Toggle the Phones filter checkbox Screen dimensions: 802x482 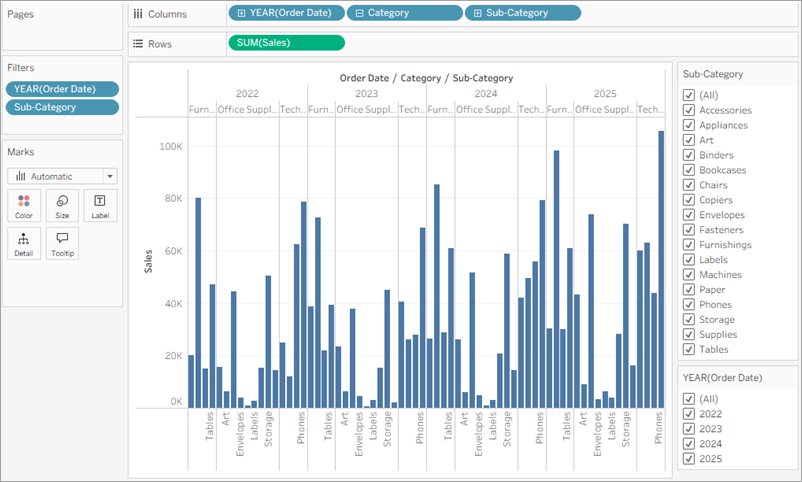(x=689, y=305)
